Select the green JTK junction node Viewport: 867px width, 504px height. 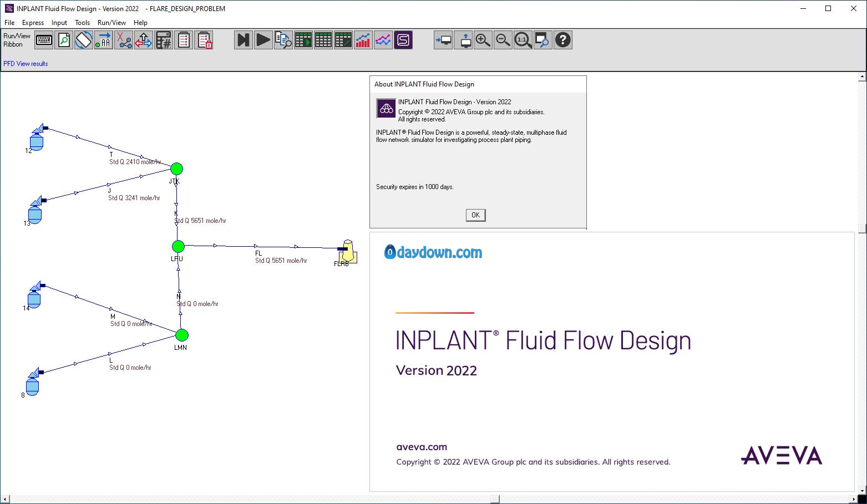(176, 169)
